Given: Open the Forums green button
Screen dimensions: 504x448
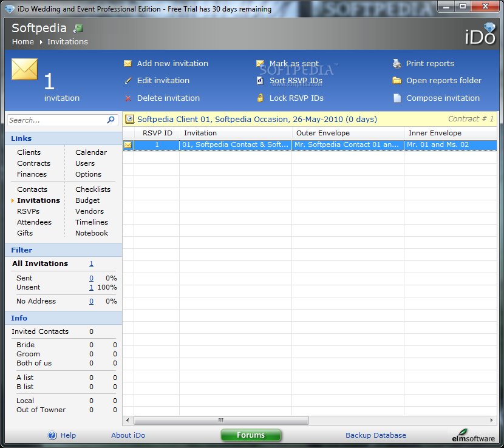Looking at the screenshot, I should [251, 435].
